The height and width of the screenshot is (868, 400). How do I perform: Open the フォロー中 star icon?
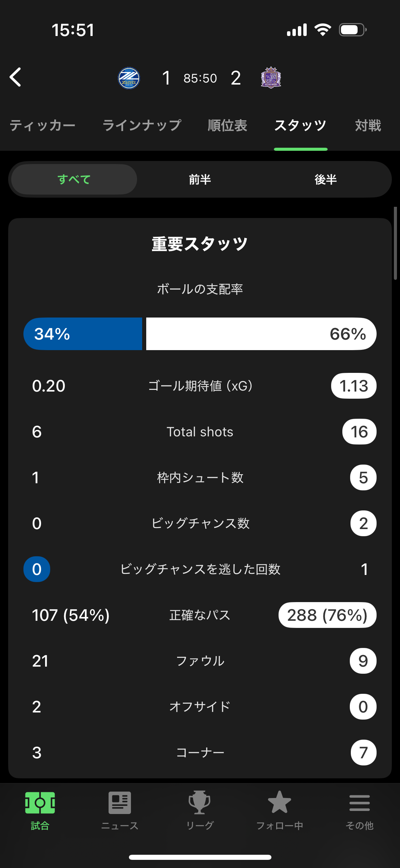280,802
